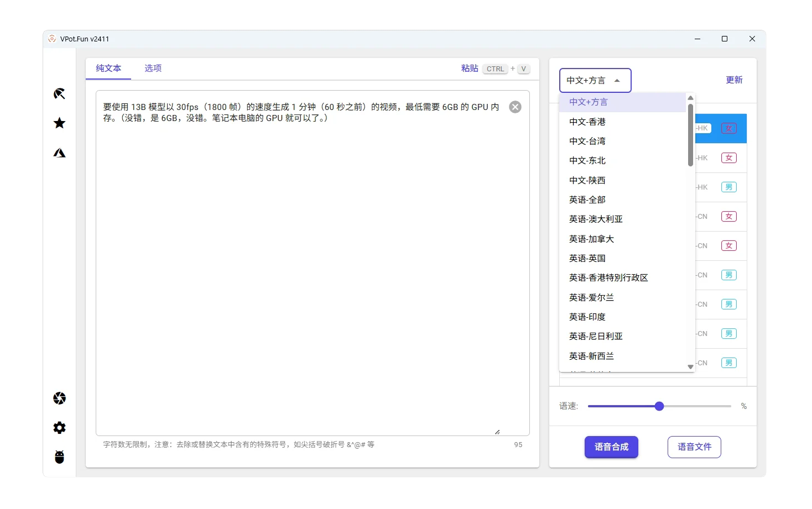Click the 语音文件 button
812x509 pixels.
point(694,447)
